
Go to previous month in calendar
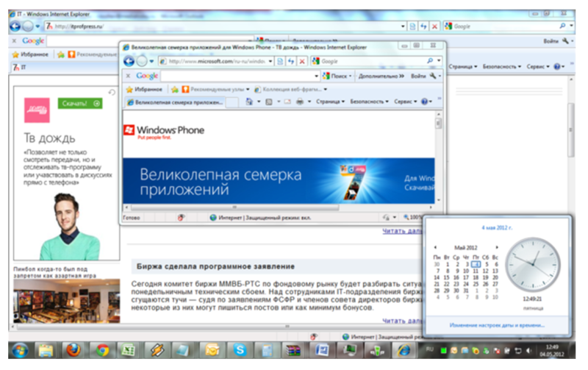(435, 247)
